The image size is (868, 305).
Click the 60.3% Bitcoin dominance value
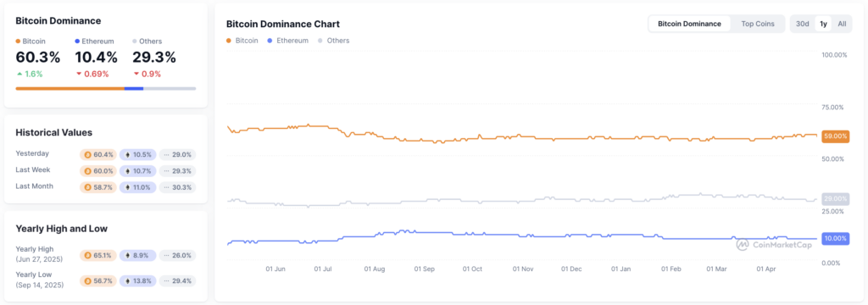tap(37, 57)
